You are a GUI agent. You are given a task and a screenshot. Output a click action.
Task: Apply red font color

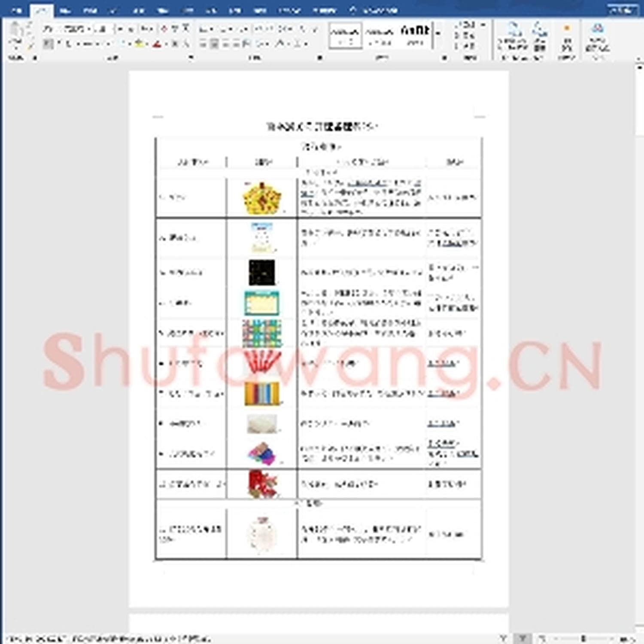(158, 43)
